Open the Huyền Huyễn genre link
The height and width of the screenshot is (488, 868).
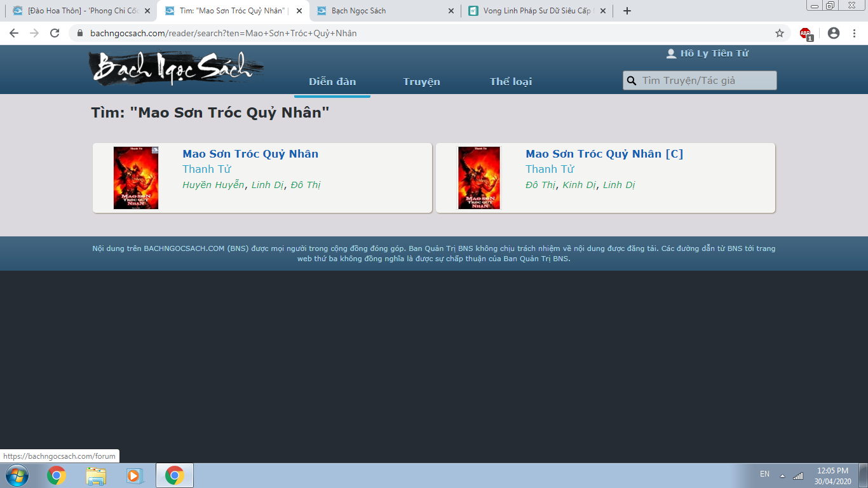[x=214, y=185]
